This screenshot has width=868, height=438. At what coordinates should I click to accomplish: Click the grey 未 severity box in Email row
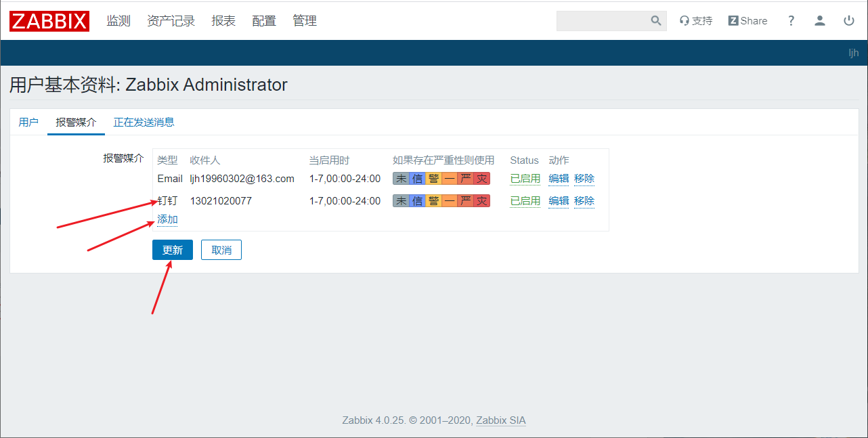point(402,179)
